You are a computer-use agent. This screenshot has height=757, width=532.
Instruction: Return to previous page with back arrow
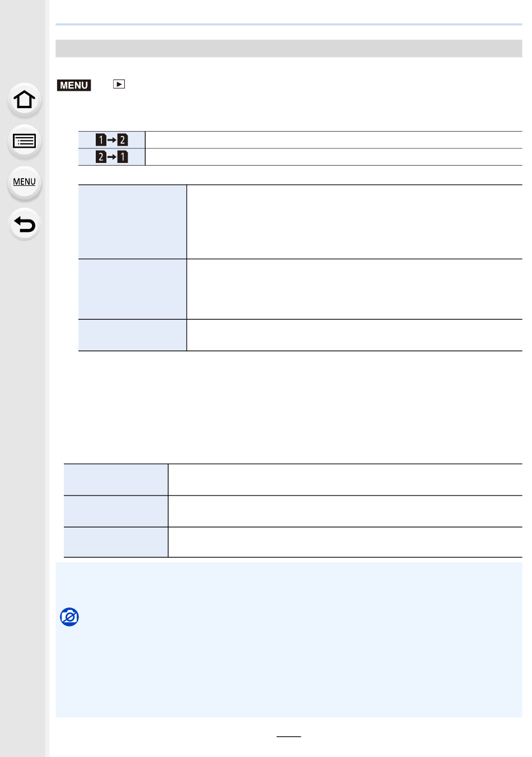[24, 225]
